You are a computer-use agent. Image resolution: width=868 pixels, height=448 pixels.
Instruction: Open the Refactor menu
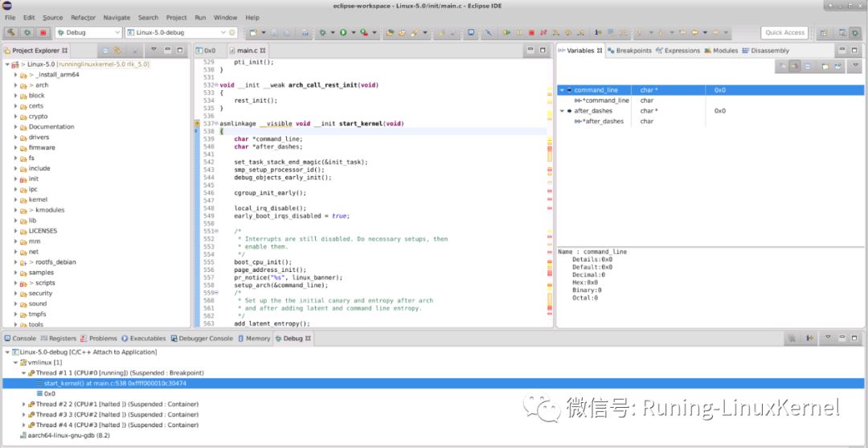point(83,17)
